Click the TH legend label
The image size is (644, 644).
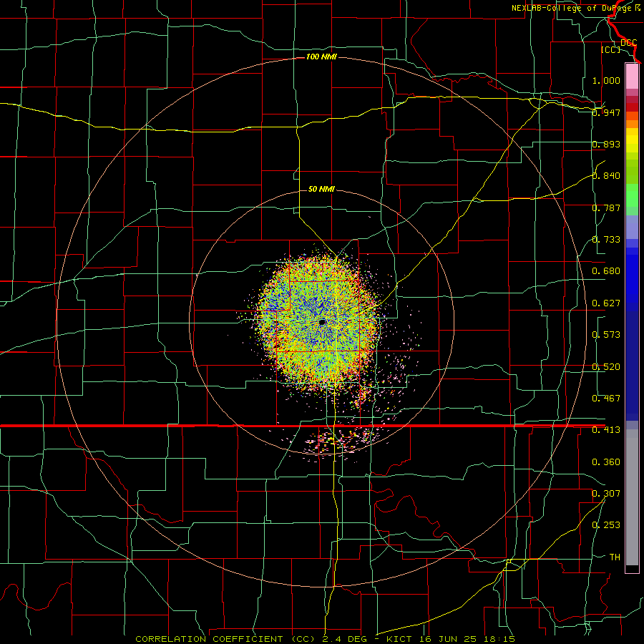pyautogui.click(x=615, y=557)
